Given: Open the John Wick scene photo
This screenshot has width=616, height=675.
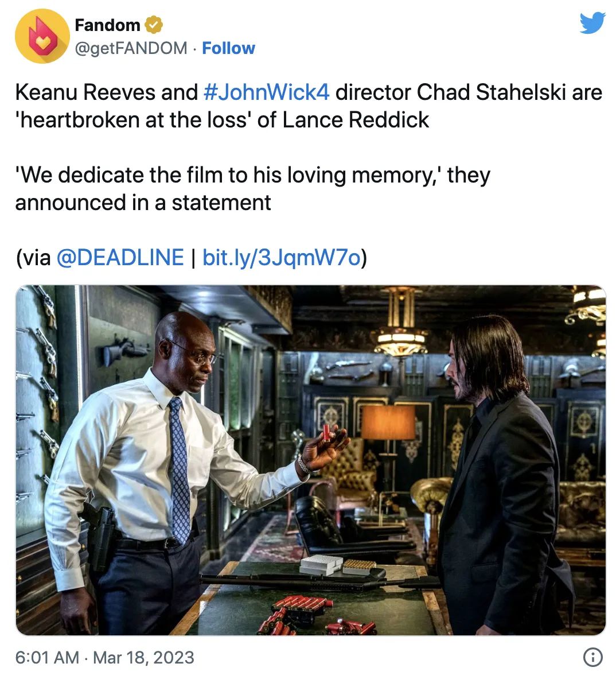Looking at the screenshot, I should click(x=311, y=460).
